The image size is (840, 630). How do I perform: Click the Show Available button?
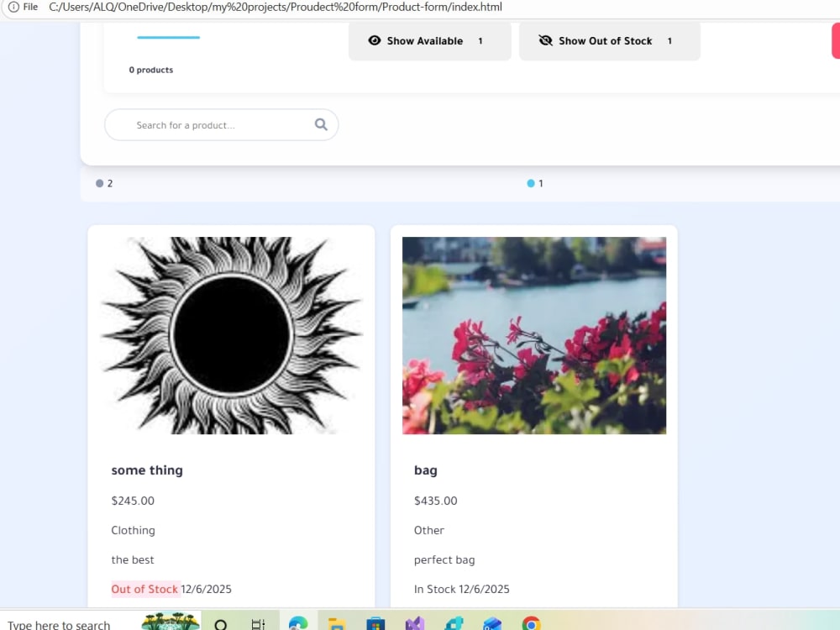[x=429, y=40]
